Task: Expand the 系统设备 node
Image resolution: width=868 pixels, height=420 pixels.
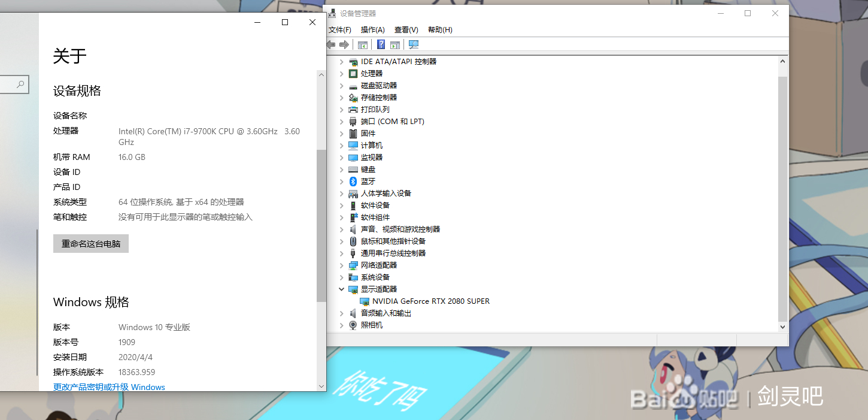Action: [x=342, y=277]
